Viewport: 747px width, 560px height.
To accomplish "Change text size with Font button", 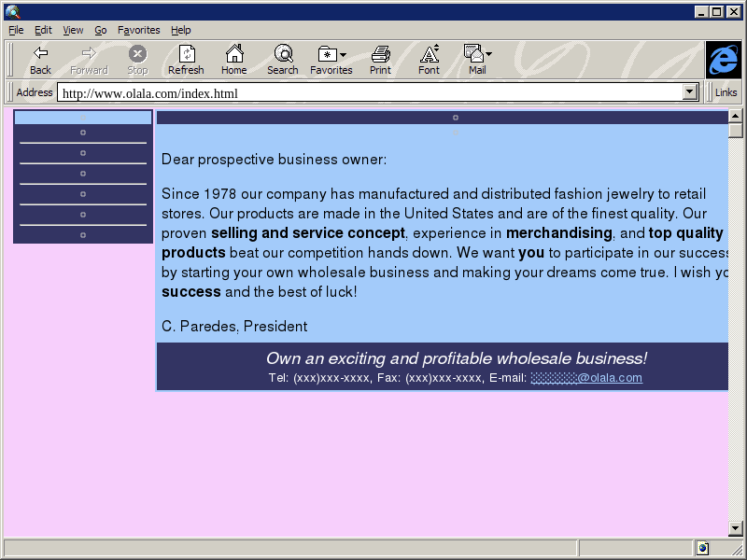I will [429, 54].
